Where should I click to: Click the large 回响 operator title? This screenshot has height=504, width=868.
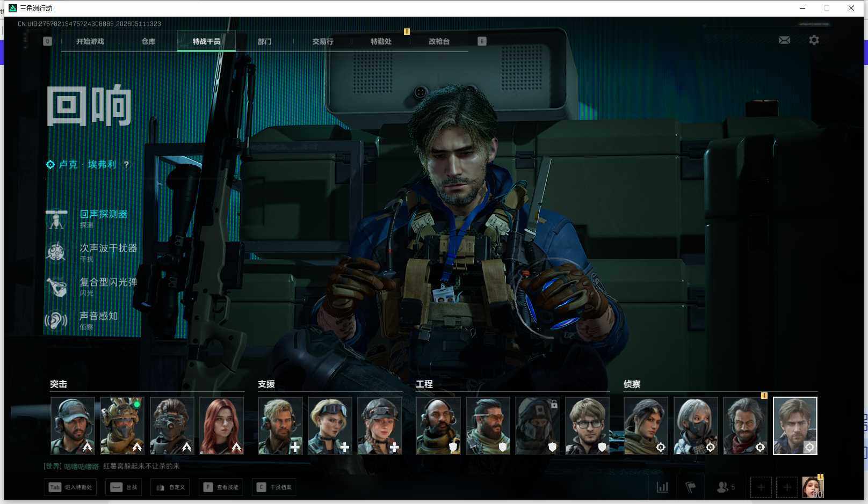(x=90, y=106)
